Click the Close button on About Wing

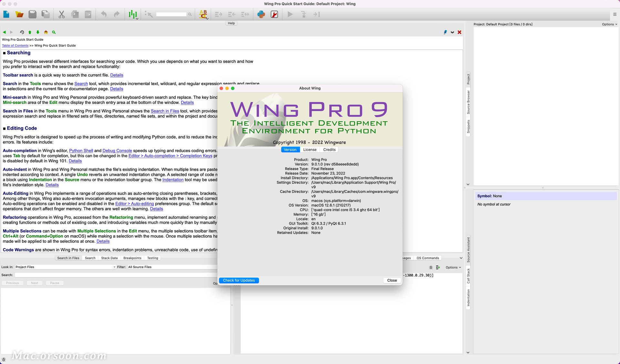click(392, 280)
